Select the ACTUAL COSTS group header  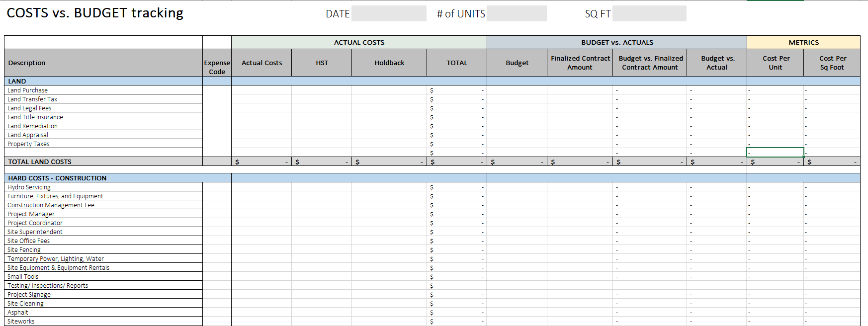[359, 42]
